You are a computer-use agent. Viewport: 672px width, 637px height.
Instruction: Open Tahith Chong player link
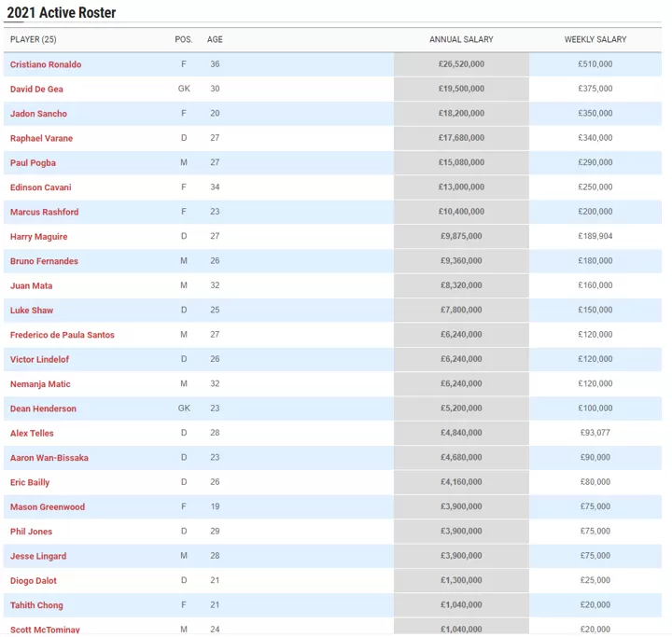tap(36, 605)
